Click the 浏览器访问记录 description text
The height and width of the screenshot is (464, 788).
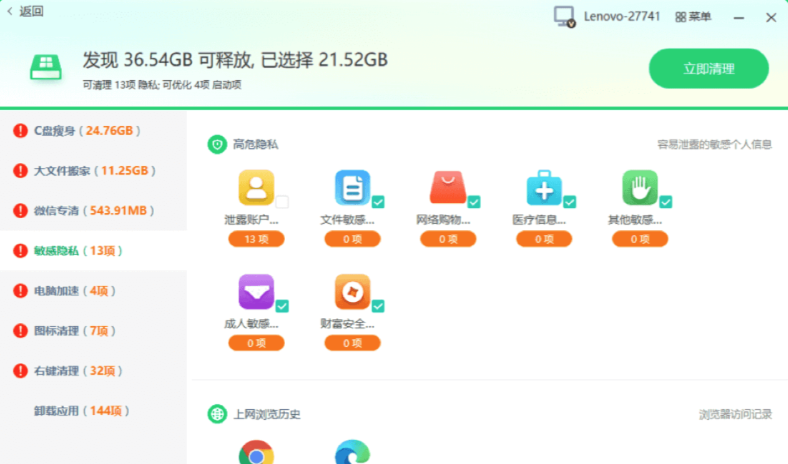tap(735, 414)
